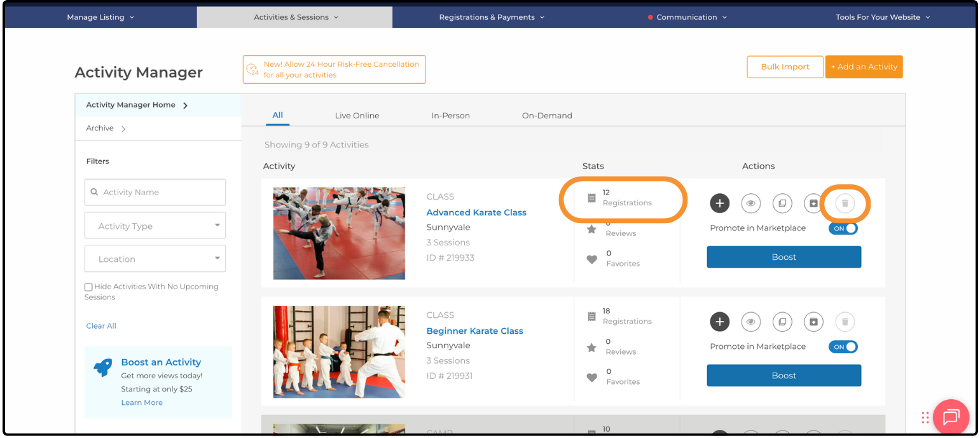Add a session to Advanced Karate Class
Image resolution: width=980 pixels, height=438 pixels.
pos(719,203)
